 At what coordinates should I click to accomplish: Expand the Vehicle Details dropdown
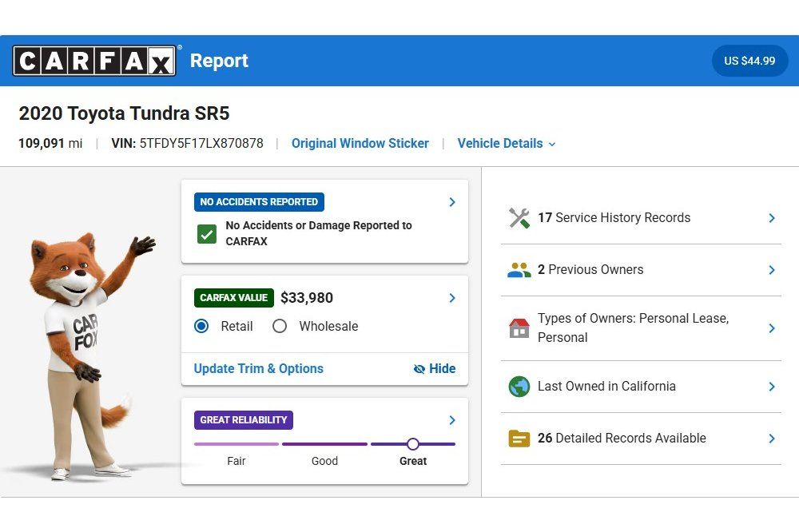507,144
